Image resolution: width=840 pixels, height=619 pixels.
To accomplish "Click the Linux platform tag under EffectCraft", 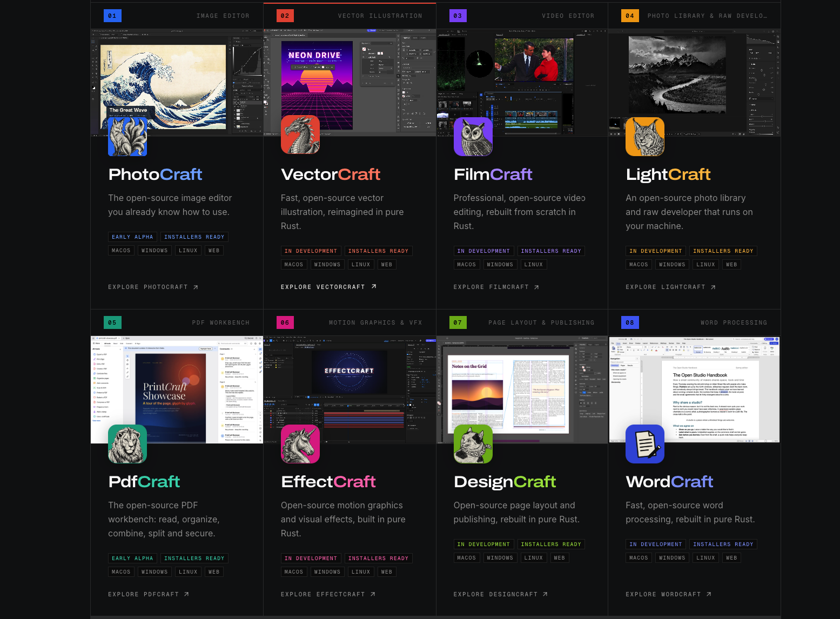I will [361, 572].
